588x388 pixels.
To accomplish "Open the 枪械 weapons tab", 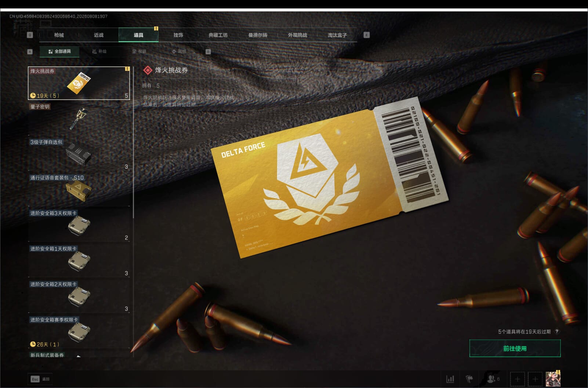I will (x=59, y=35).
